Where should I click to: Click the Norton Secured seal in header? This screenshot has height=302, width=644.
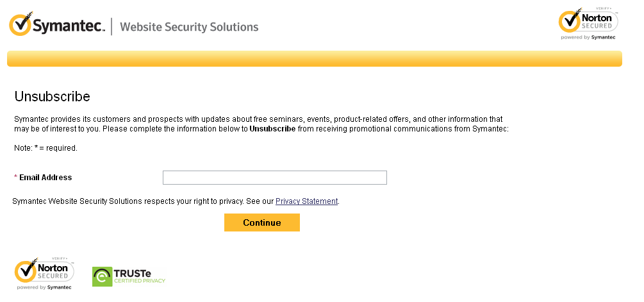(588, 21)
